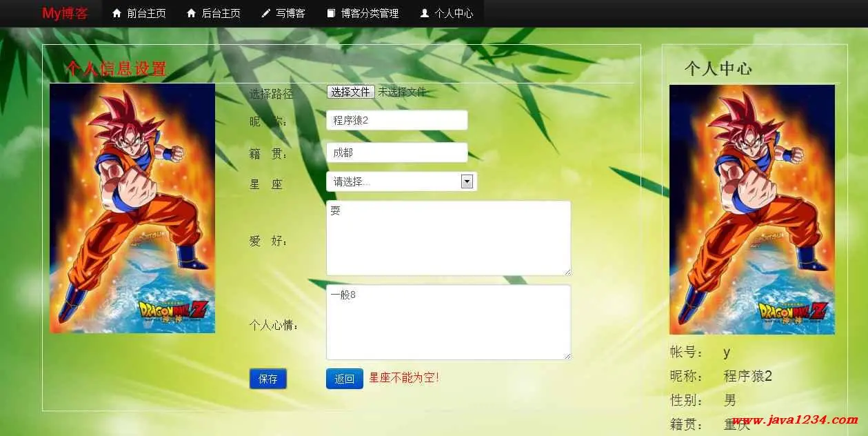Click the home icon beside 后台主页
This screenshot has height=436, width=868.
coord(192,13)
